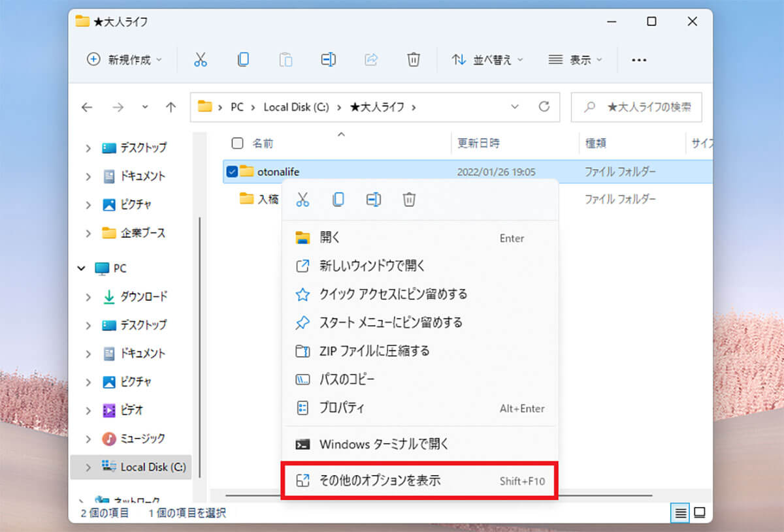Viewport: 784px width, 532px height.
Task: Click the Rename icon in the context menu
Action: [374, 200]
